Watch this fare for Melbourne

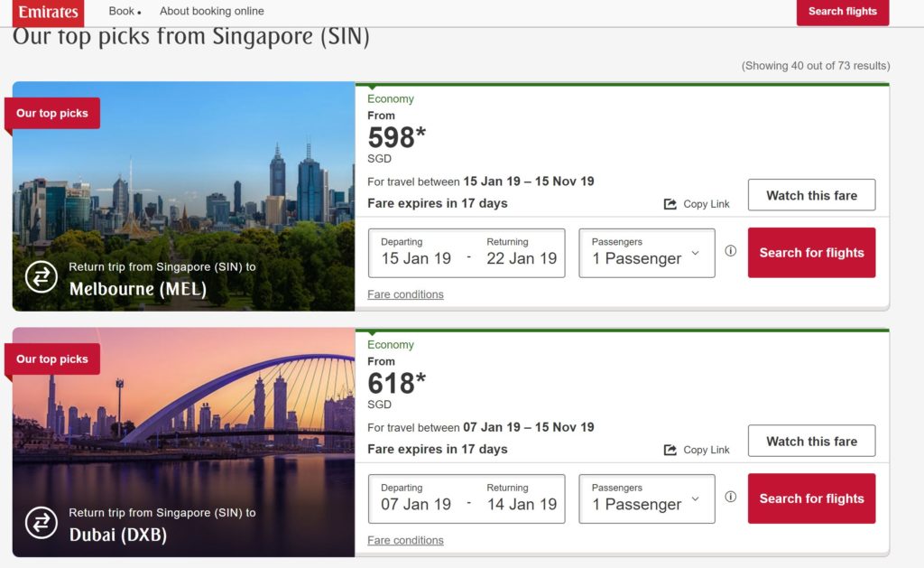[x=811, y=195]
